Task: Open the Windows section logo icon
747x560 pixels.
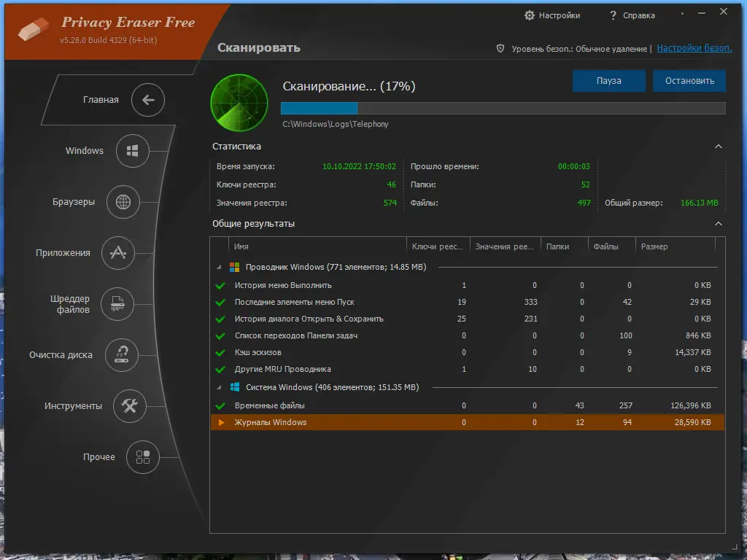Action: click(133, 151)
